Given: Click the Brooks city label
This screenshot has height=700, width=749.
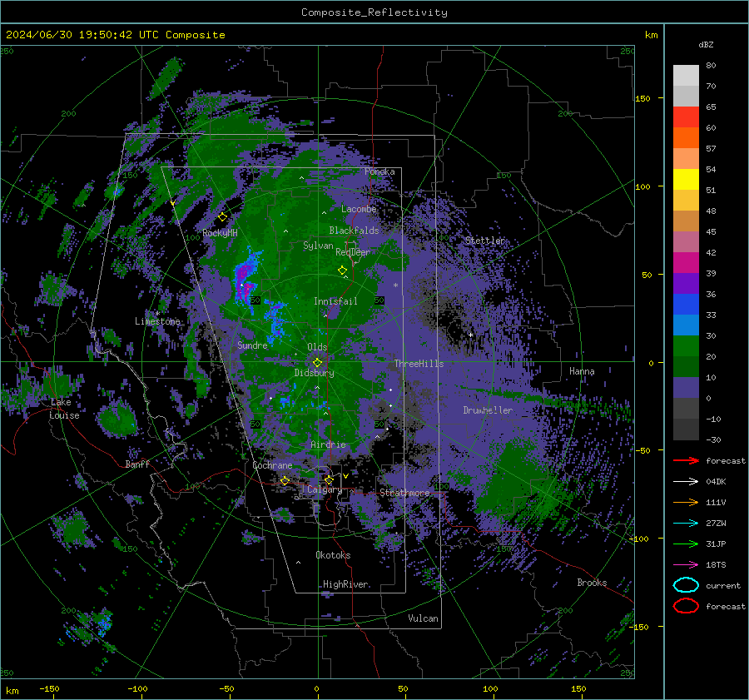Looking at the screenshot, I should 592,583.
